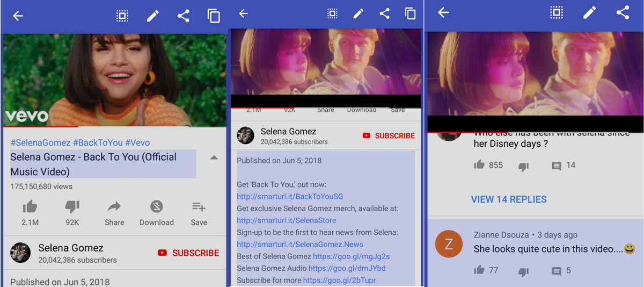The image size is (644, 287).
Task: Open goo.gl/dmJYbd Selena Gomez Audio link
Action: (347, 268)
